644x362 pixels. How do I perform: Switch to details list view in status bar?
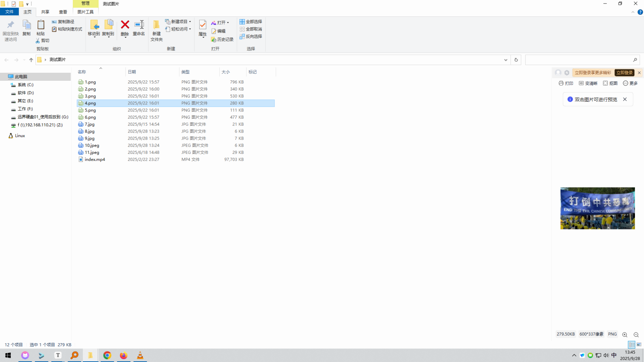point(631,345)
